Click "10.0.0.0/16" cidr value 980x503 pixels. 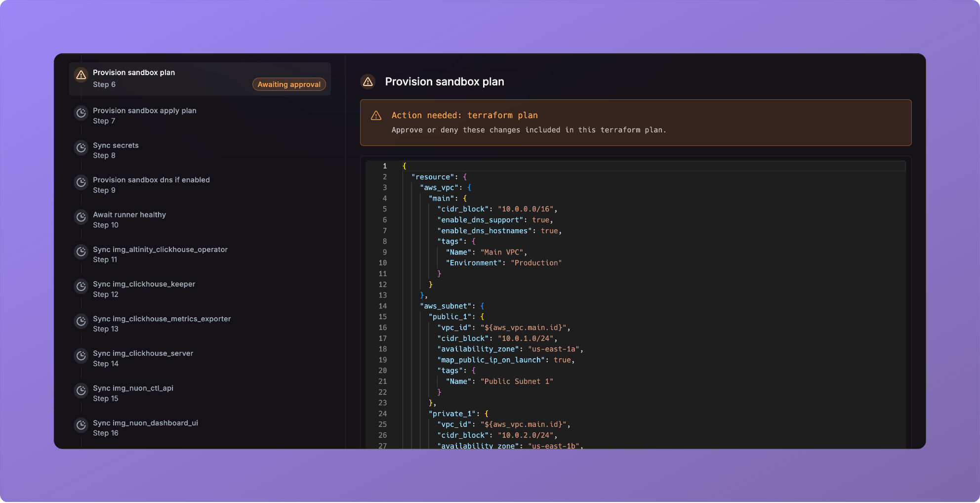525,209
